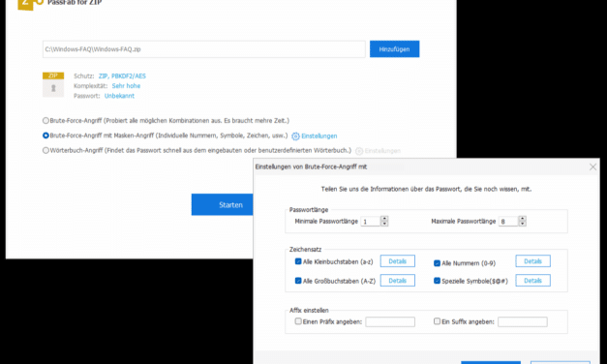Click the ZIP, PBKDF2/AES protection value
The width and height of the screenshot is (607, 364).
click(x=122, y=76)
